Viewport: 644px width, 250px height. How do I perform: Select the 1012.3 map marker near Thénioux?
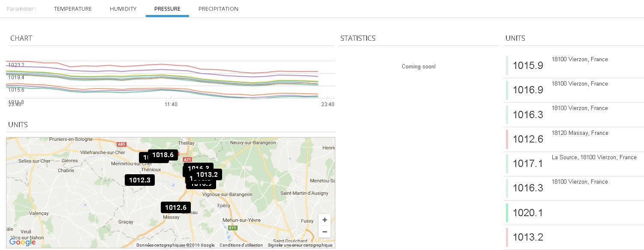[139, 180]
